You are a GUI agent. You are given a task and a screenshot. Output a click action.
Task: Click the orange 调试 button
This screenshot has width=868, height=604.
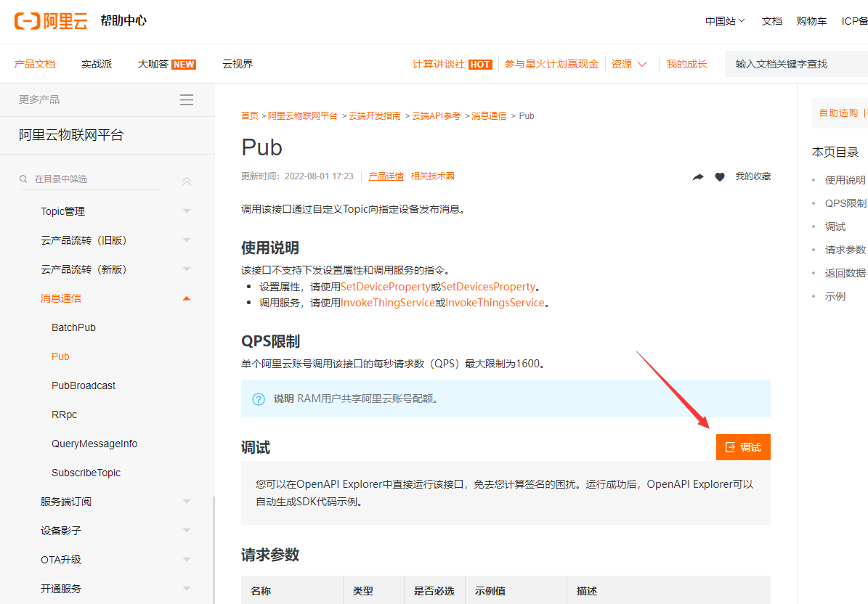point(743,447)
